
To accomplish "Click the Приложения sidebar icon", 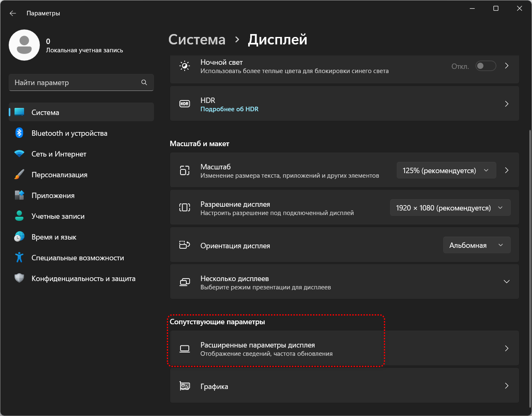I will [x=19, y=196].
